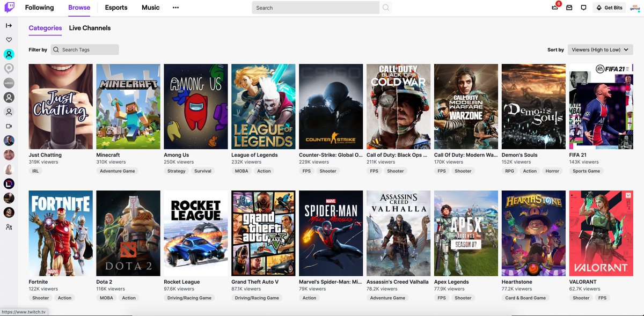Open the Esports menu item
This screenshot has height=316, width=644.
tap(116, 8)
